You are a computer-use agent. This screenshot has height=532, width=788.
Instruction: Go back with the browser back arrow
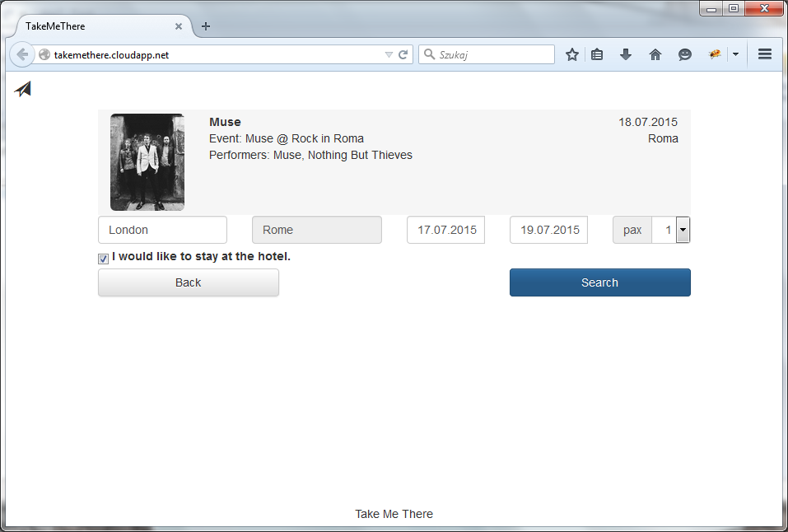pyautogui.click(x=21, y=54)
